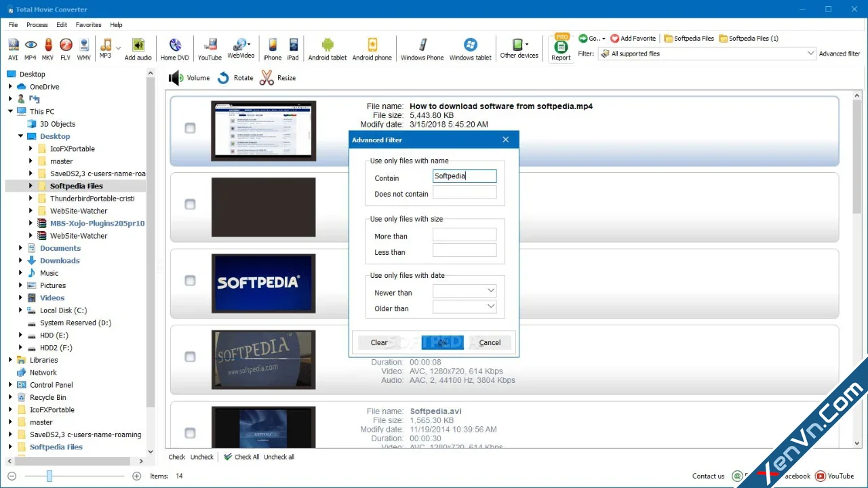This screenshot has width=868, height=488.
Task: Click Contact us link
Action: pyautogui.click(x=708, y=476)
